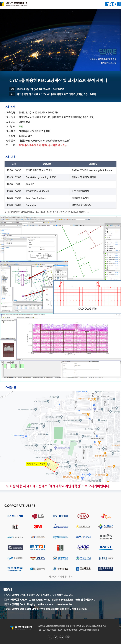Click the ptw@okmodern.com contact email text
Image resolution: width=121 pixels, height=644 pixels.
58,141
